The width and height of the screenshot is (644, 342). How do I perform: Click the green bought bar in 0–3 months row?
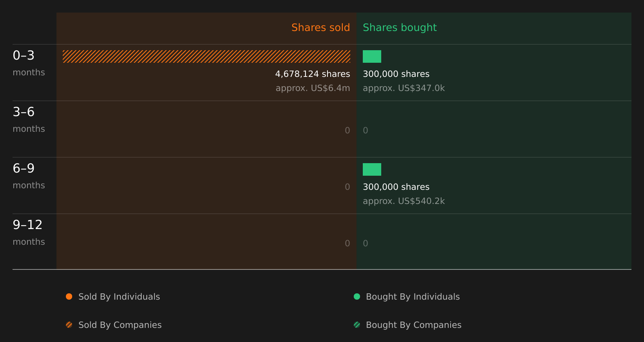372,56
